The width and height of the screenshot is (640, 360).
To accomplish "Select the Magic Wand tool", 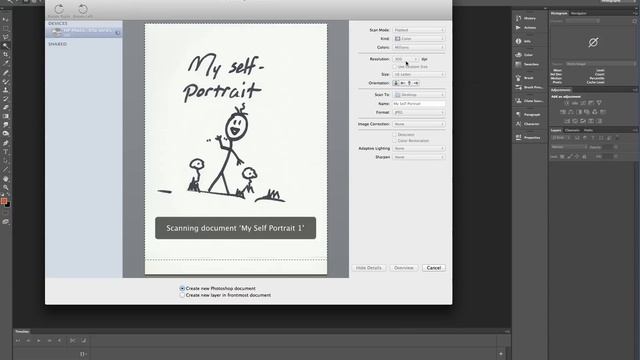I will tap(5, 46).
